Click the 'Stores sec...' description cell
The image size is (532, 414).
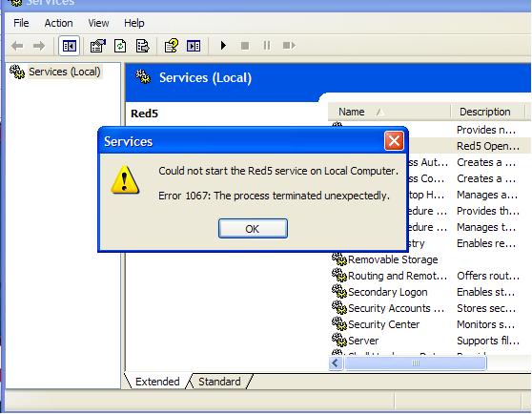tap(486, 308)
